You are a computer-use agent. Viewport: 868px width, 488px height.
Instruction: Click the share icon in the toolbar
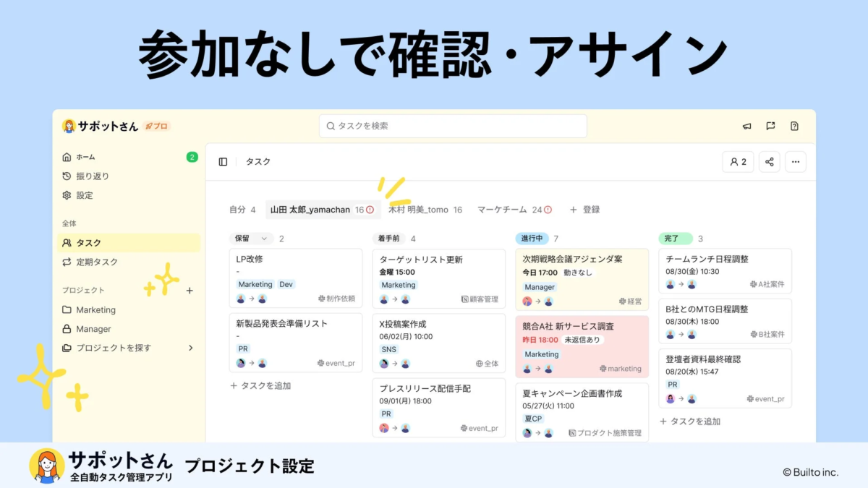click(x=768, y=162)
